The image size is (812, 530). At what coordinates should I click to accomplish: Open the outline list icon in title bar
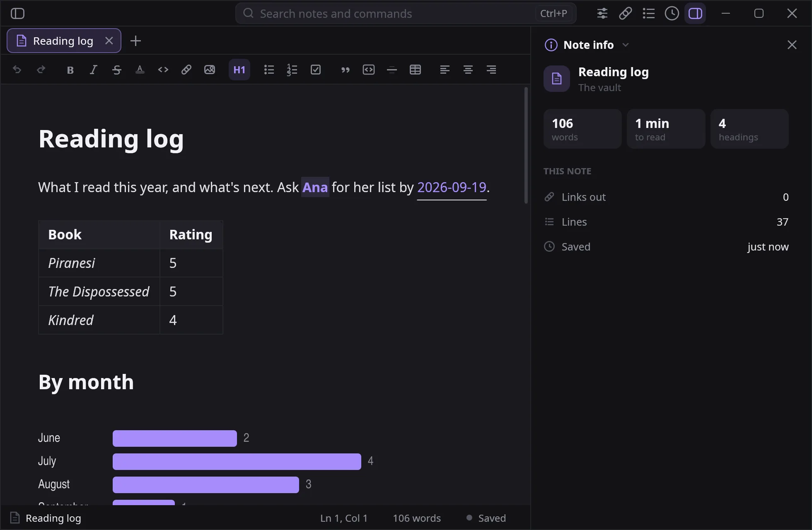pyautogui.click(x=649, y=14)
